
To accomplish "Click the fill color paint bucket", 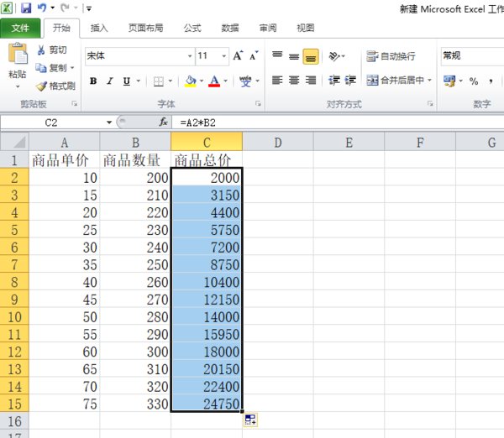I will [x=191, y=81].
